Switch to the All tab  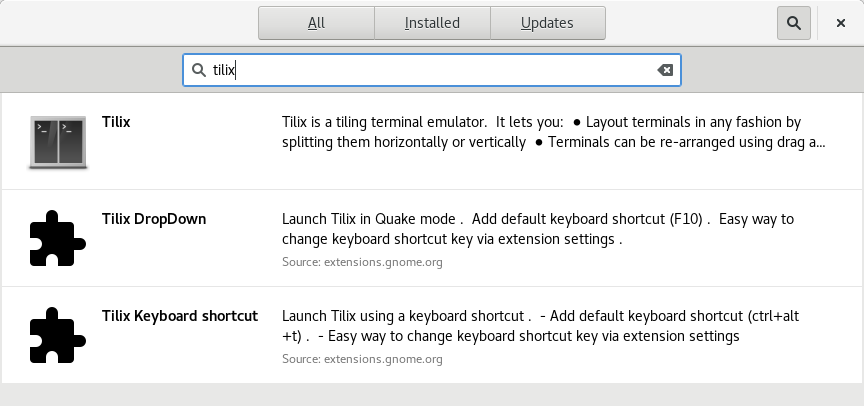click(316, 23)
